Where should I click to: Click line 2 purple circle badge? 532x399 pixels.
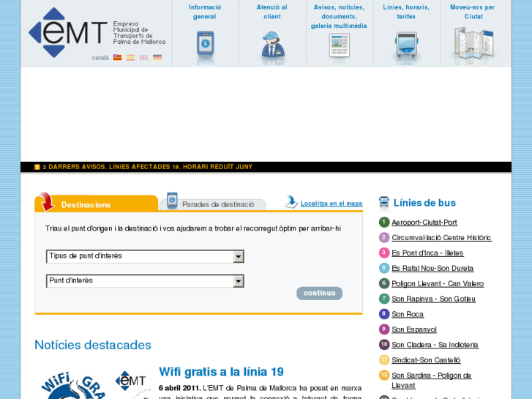pyautogui.click(x=383, y=237)
